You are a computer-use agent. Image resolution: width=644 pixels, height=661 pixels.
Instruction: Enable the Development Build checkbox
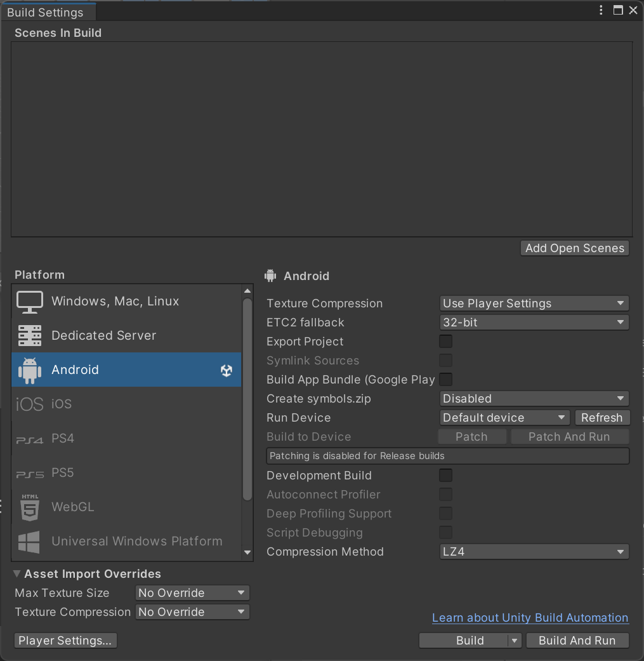coord(446,476)
